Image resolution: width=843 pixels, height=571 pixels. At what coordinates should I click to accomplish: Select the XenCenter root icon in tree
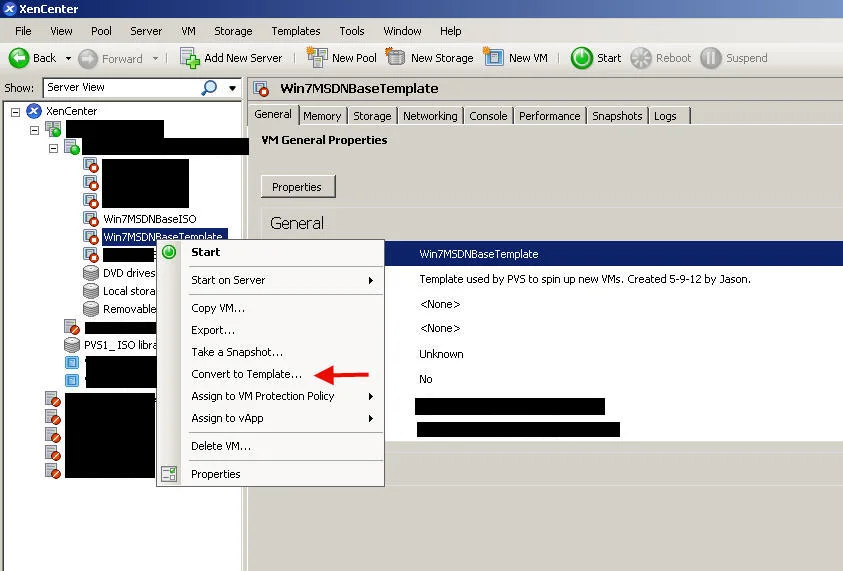pos(34,111)
